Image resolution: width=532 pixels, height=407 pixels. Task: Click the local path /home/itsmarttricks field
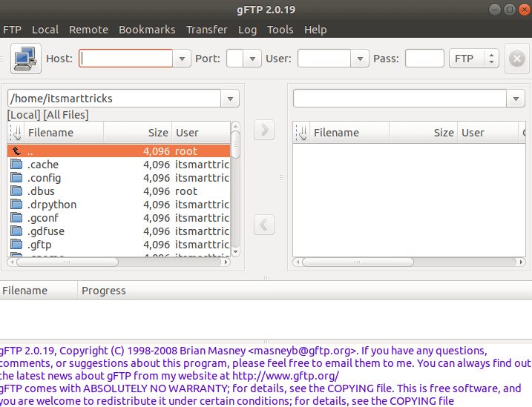114,99
